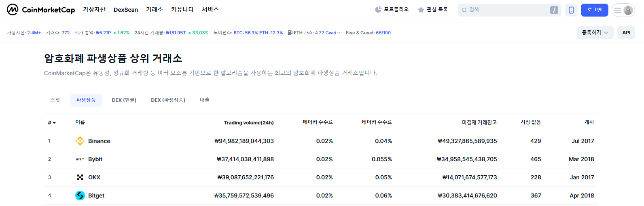This screenshot has height=206, width=644.
Task: Select the 파생상품 tab
Action: (86, 100)
